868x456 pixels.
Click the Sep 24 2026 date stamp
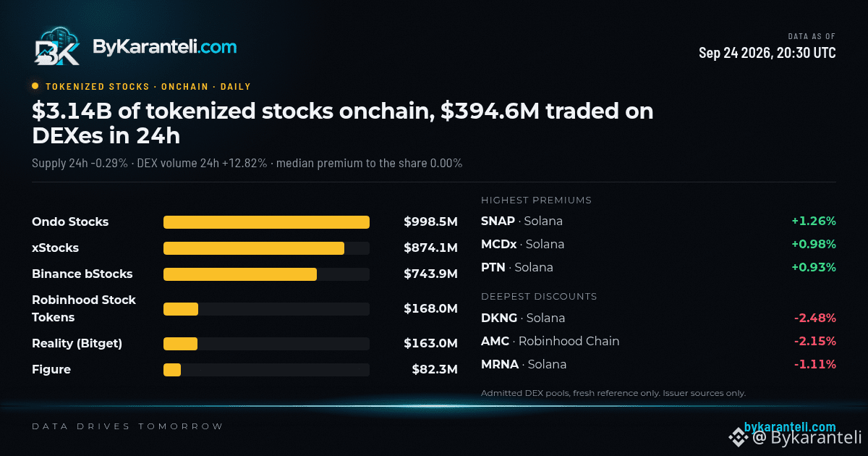coord(767,53)
